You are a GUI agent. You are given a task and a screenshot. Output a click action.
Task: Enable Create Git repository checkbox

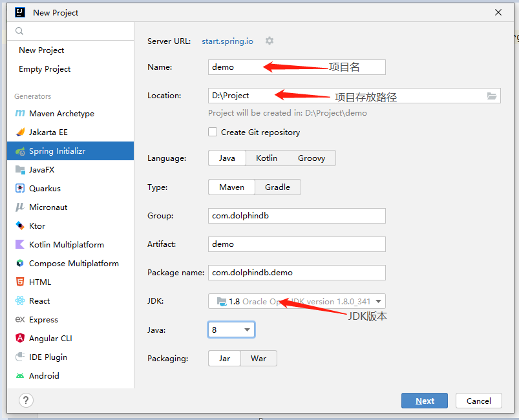pyautogui.click(x=213, y=132)
